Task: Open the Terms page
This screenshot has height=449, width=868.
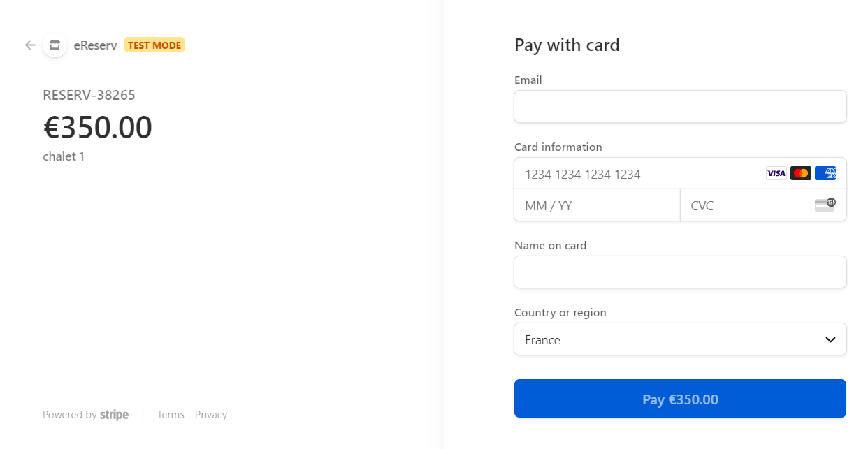Action: (171, 414)
